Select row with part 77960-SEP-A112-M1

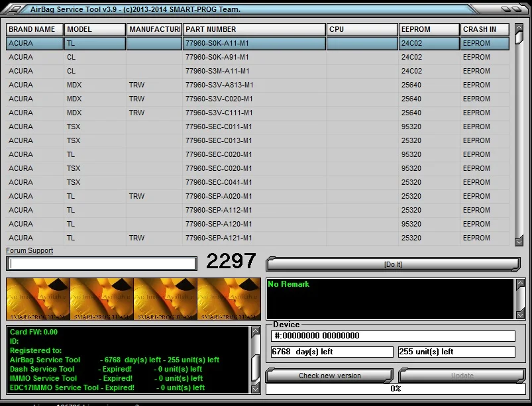tap(258, 211)
